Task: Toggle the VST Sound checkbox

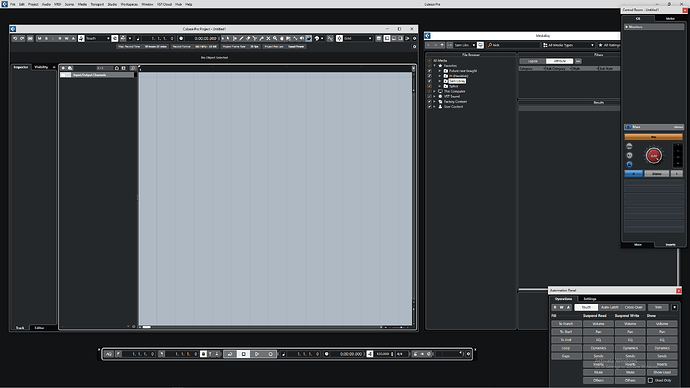Action: [x=429, y=96]
